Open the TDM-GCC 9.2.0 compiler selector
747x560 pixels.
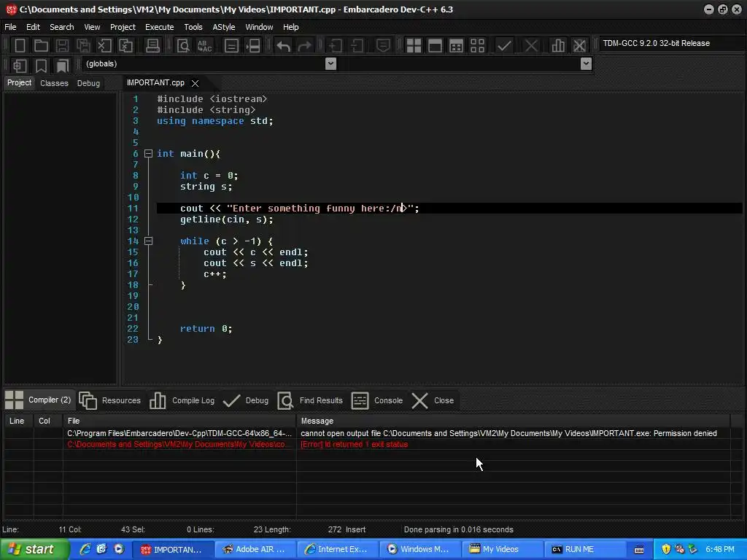[672, 43]
